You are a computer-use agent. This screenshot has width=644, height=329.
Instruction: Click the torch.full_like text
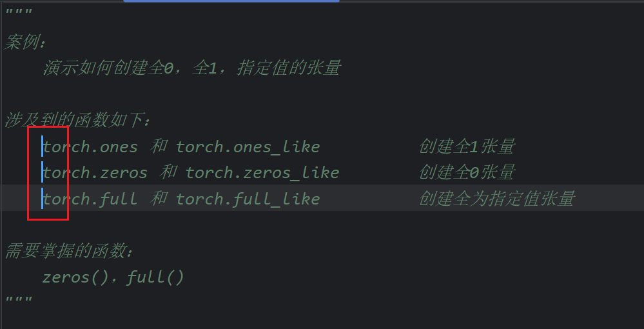pos(248,199)
